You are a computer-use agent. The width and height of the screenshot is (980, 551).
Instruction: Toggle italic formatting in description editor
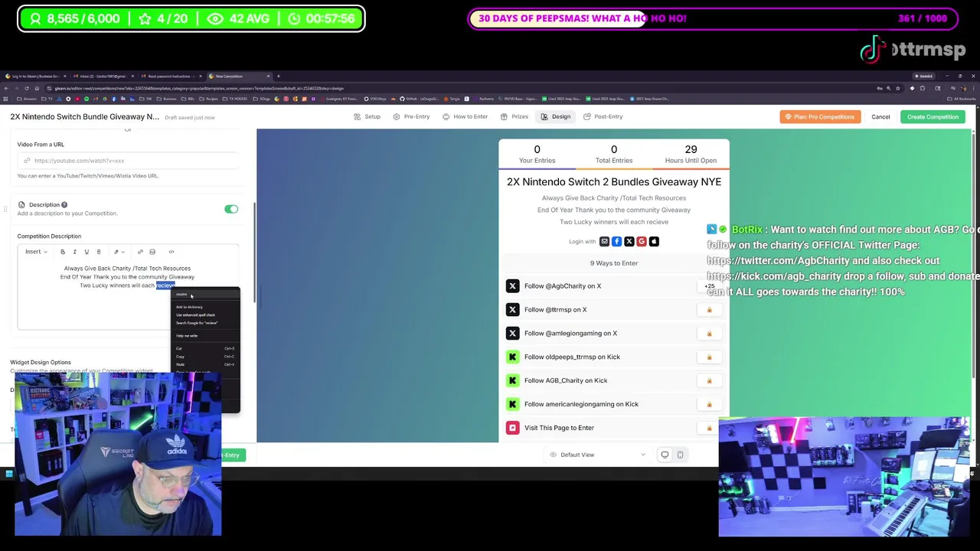[74, 252]
